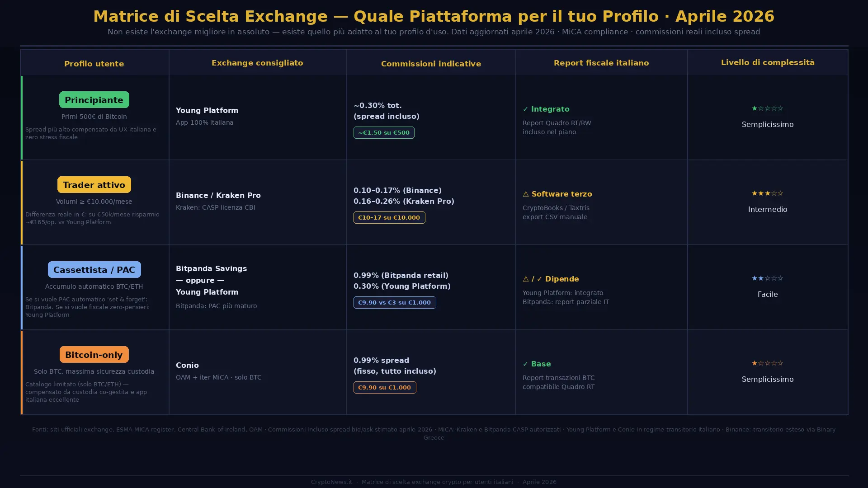Select the Trader attivo profile badge

pos(94,184)
